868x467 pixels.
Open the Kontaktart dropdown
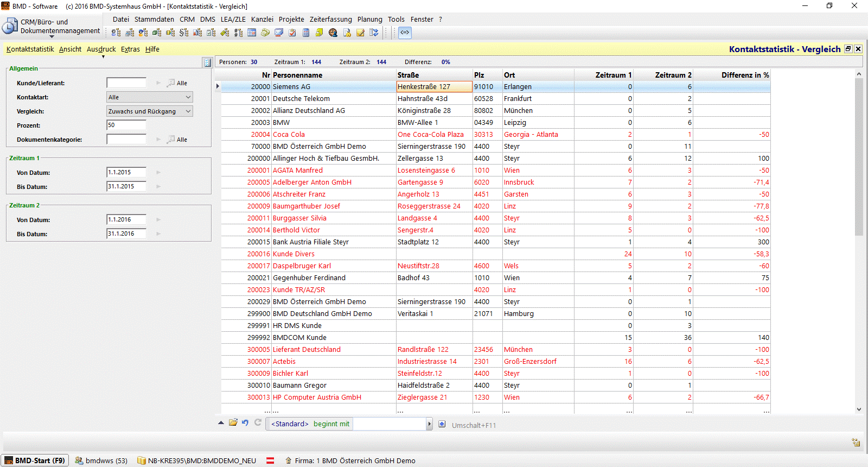(x=188, y=97)
